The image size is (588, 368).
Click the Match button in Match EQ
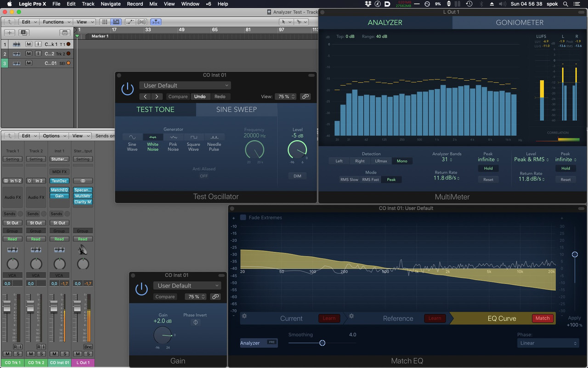click(543, 318)
